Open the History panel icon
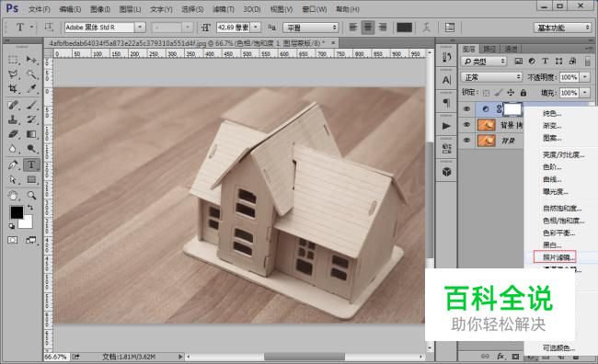The width and height of the screenshot is (598, 364). tap(446, 57)
